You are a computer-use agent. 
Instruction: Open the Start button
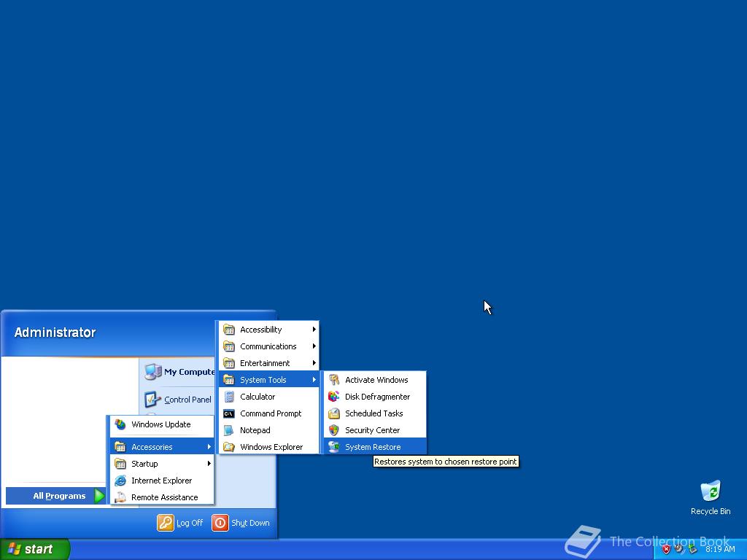click(x=35, y=549)
